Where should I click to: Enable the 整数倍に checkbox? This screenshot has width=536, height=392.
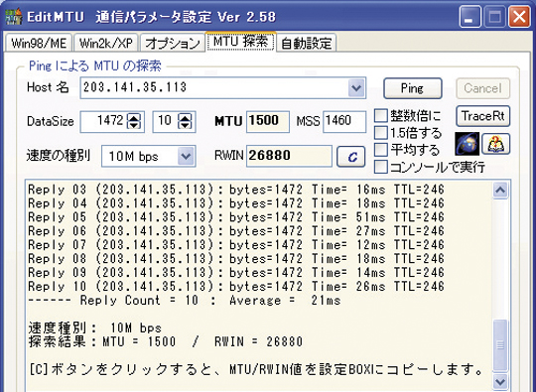[381, 115]
